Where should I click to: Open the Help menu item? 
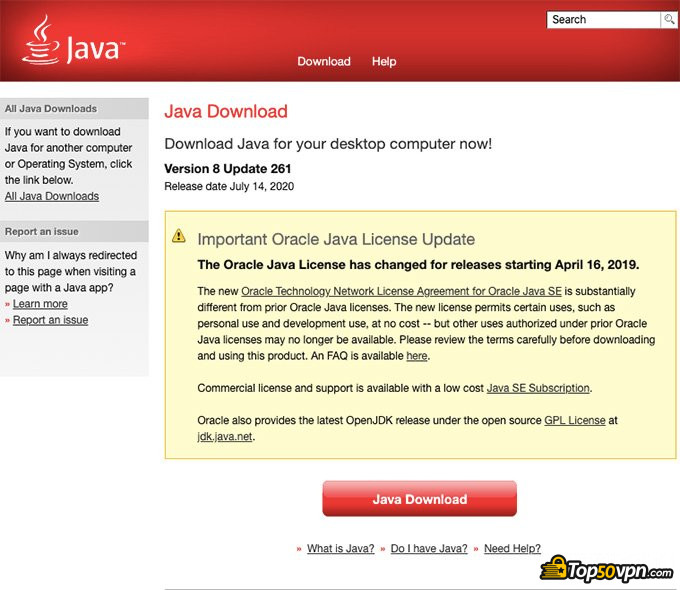click(384, 61)
